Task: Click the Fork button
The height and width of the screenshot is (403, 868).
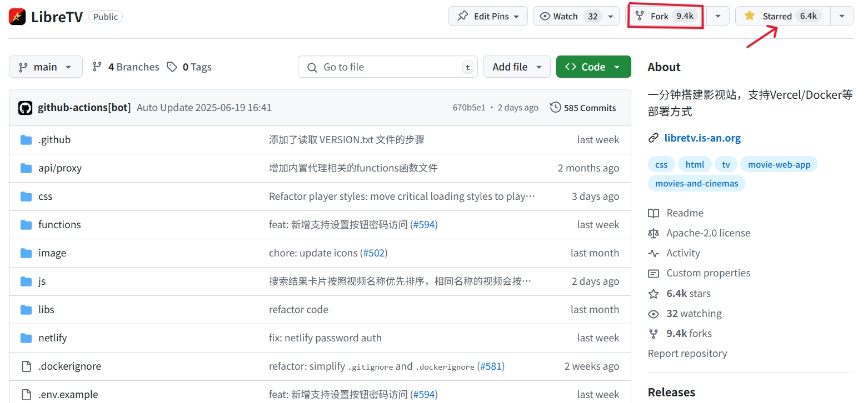Action: 665,16
